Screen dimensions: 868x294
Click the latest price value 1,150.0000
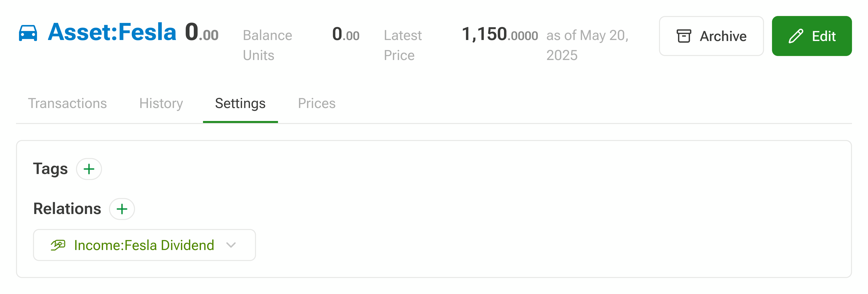500,34
